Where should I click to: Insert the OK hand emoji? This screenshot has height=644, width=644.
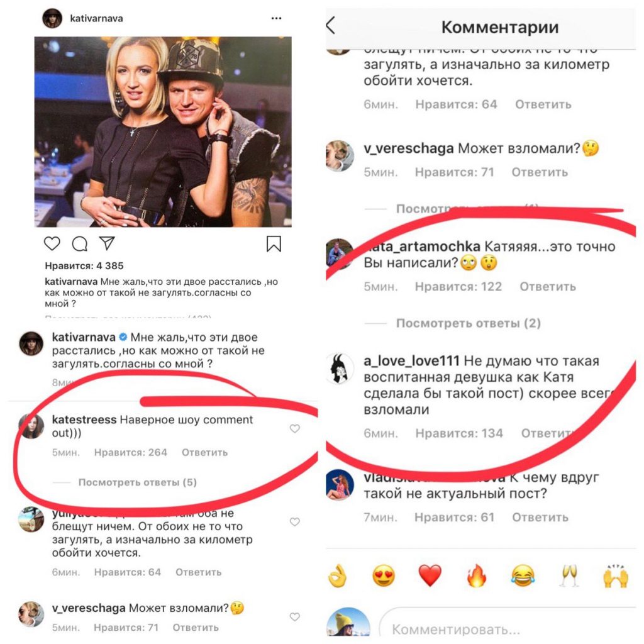(x=338, y=576)
